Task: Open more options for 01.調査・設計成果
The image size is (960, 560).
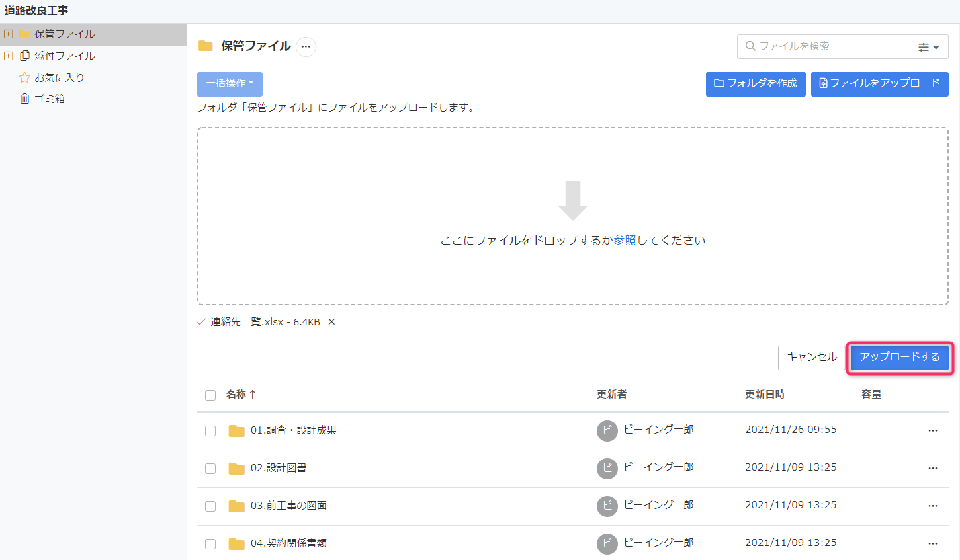Action: [933, 430]
